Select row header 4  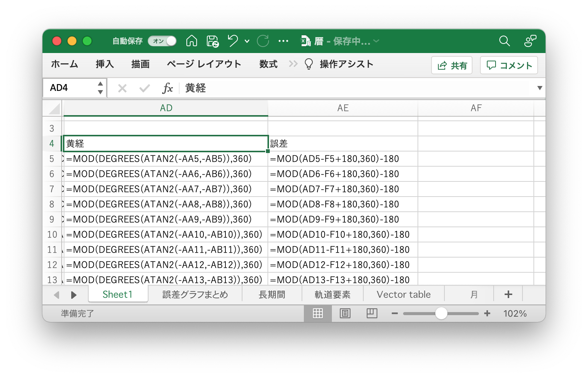52,144
